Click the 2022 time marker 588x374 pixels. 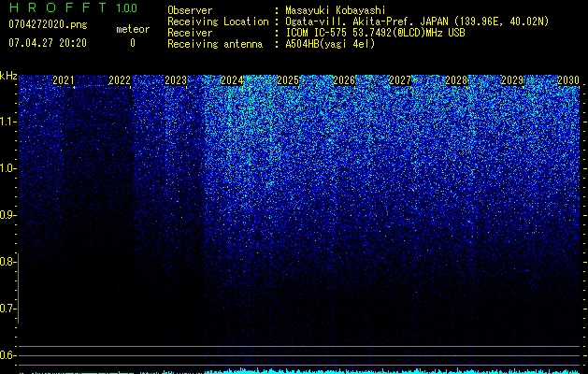coord(120,80)
